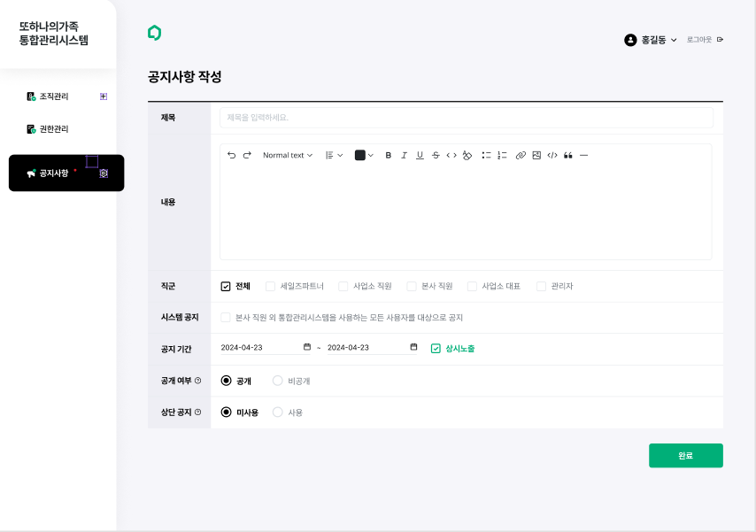
Task: Check the 사업소 대표 checkbox
Action: pos(472,287)
